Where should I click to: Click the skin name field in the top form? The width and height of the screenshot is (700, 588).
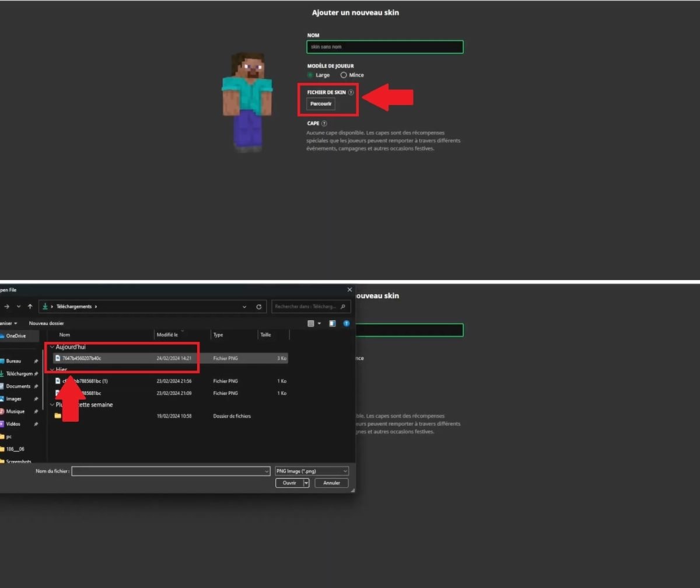coord(385,47)
